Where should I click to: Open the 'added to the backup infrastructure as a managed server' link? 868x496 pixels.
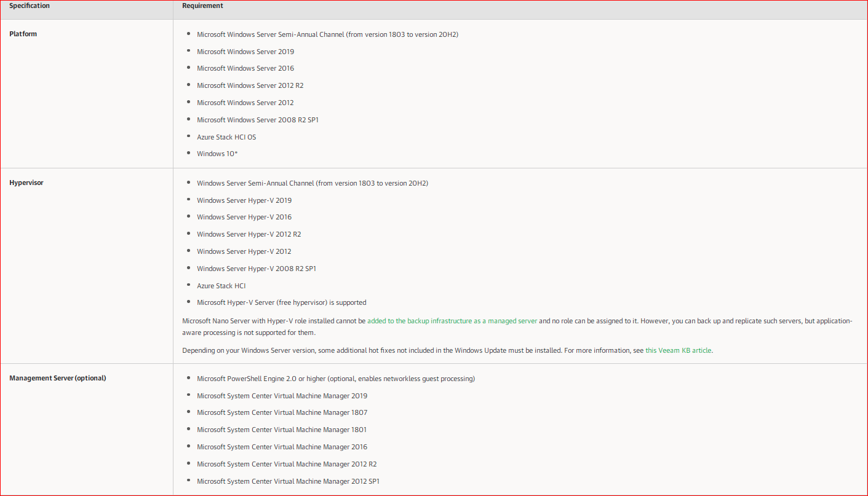[x=452, y=321]
